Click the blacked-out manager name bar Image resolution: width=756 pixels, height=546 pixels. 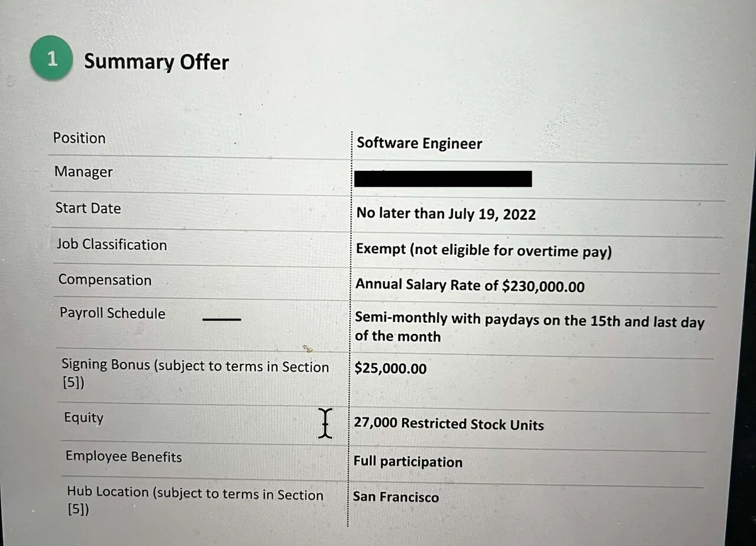click(x=443, y=178)
